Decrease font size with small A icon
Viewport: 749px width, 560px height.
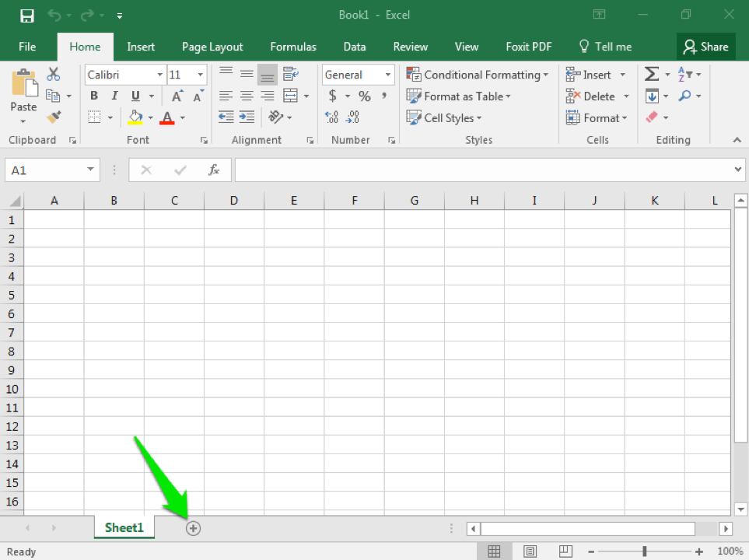tap(198, 96)
